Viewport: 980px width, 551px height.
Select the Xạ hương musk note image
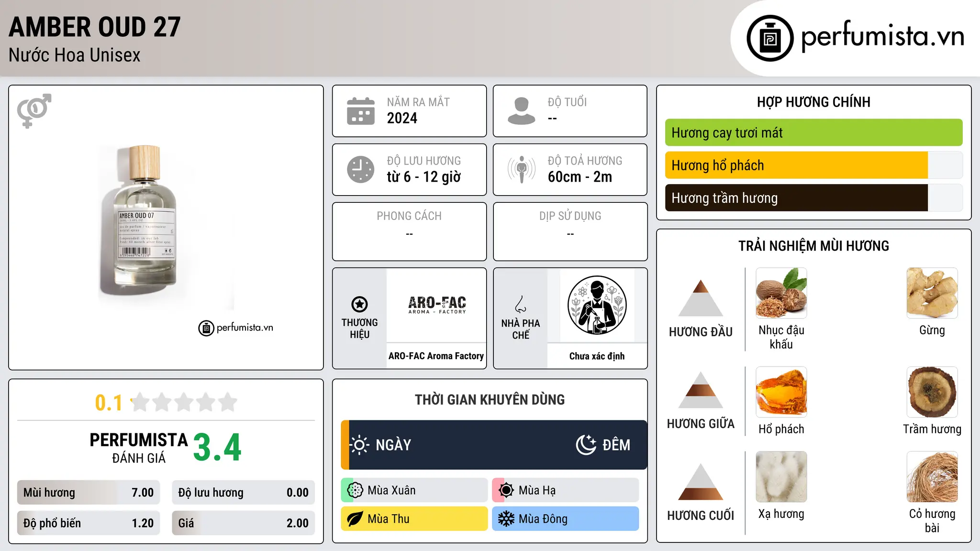[x=781, y=477]
